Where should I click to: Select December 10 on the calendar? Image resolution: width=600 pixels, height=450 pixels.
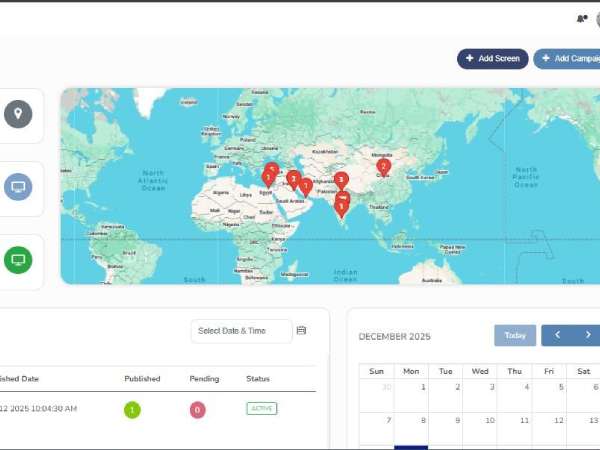(480, 429)
